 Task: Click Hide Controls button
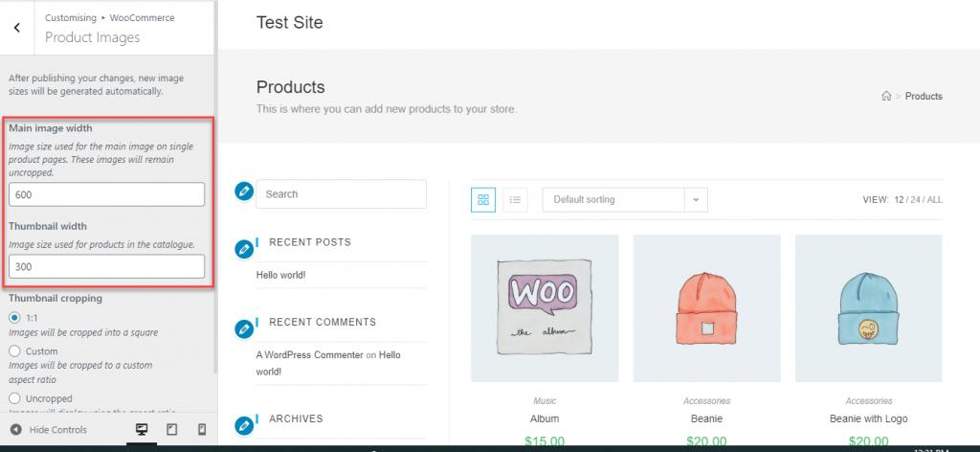[49, 429]
